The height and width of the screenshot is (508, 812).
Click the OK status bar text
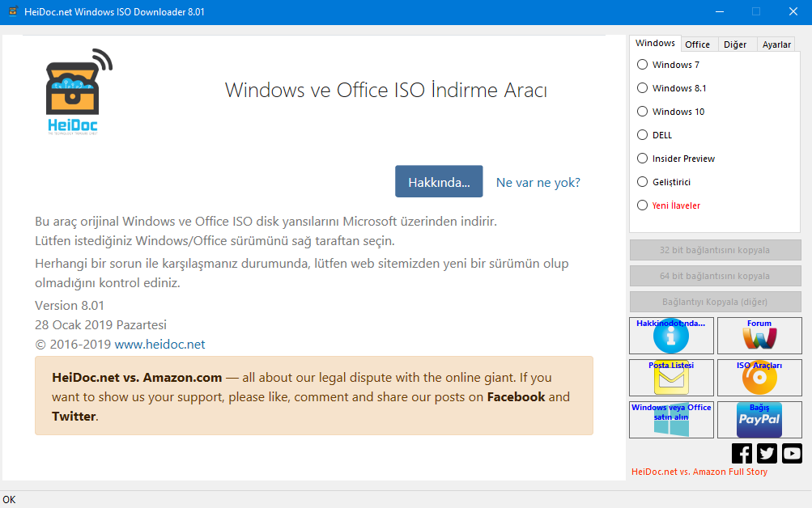click(9, 500)
